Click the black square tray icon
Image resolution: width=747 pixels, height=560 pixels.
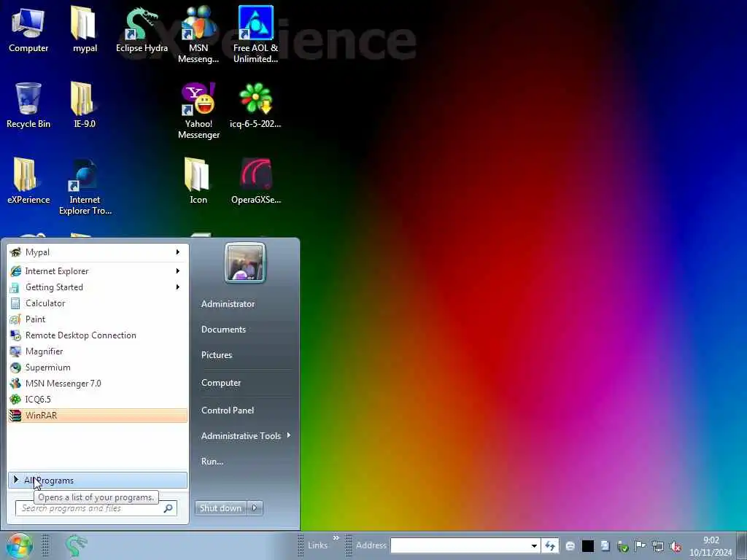[588, 546]
